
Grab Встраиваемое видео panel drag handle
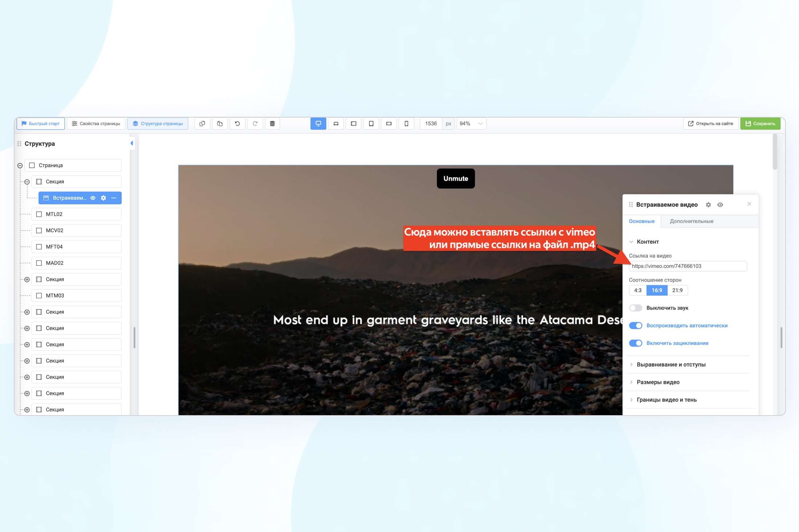click(x=631, y=205)
